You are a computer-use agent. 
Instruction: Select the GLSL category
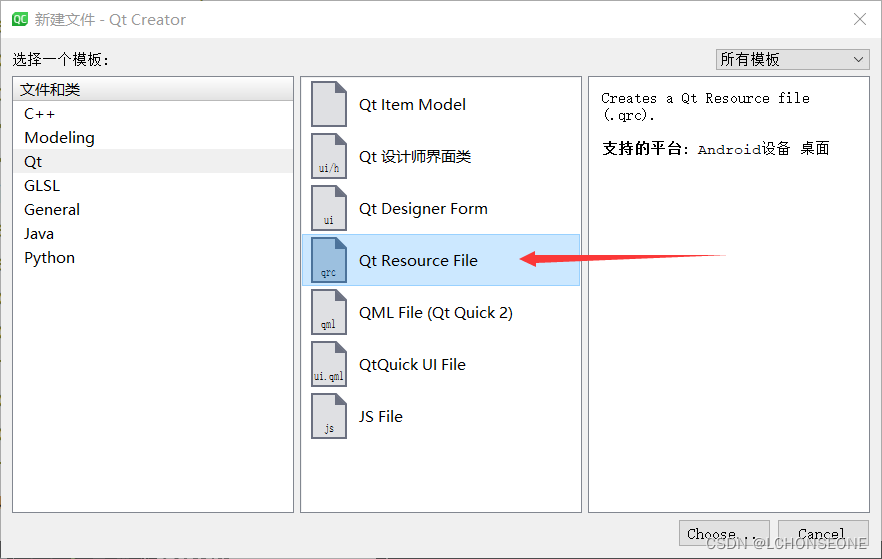tap(152, 186)
